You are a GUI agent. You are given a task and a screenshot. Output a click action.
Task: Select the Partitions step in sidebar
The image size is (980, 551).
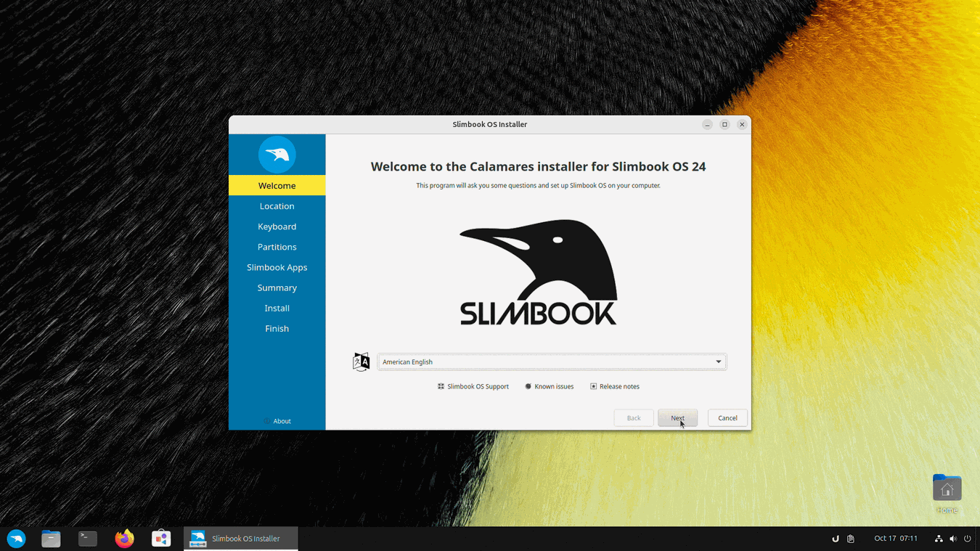pos(277,247)
